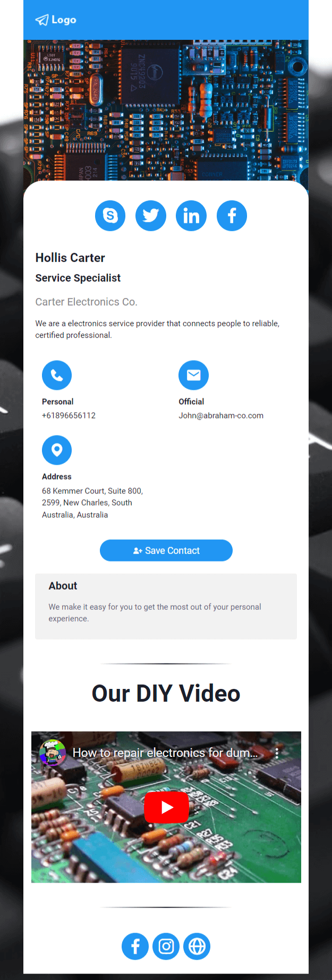Viewport: 332px width, 980px height.
Task: Tap the address location pin icon
Action: pos(57,450)
